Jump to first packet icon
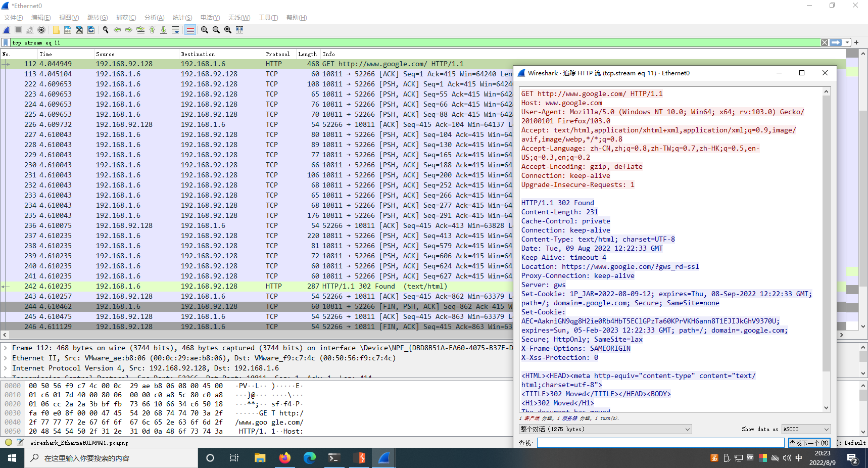Viewport: 868px width, 468px height. (152, 30)
